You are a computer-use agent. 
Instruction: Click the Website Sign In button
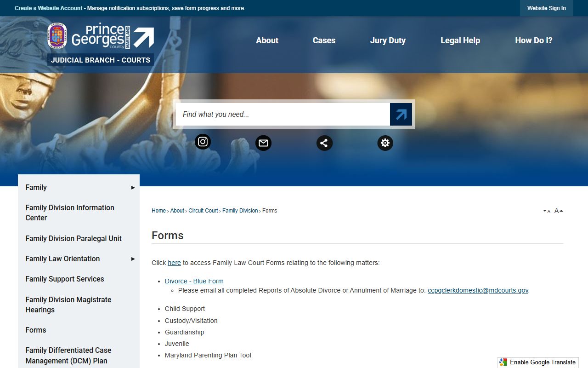pyautogui.click(x=547, y=8)
